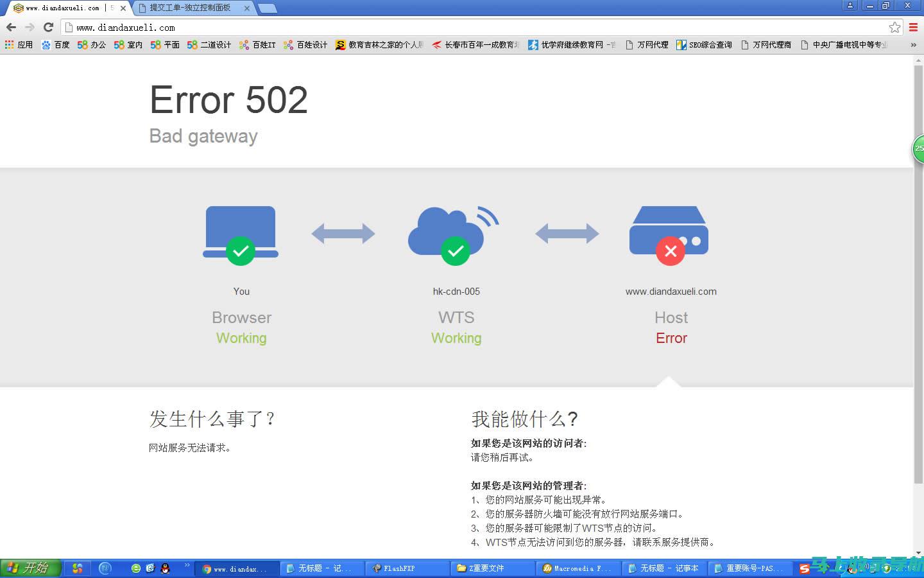The height and width of the screenshot is (578, 924).
Task: Open a new tab with the new tab button
Action: click(267, 8)
